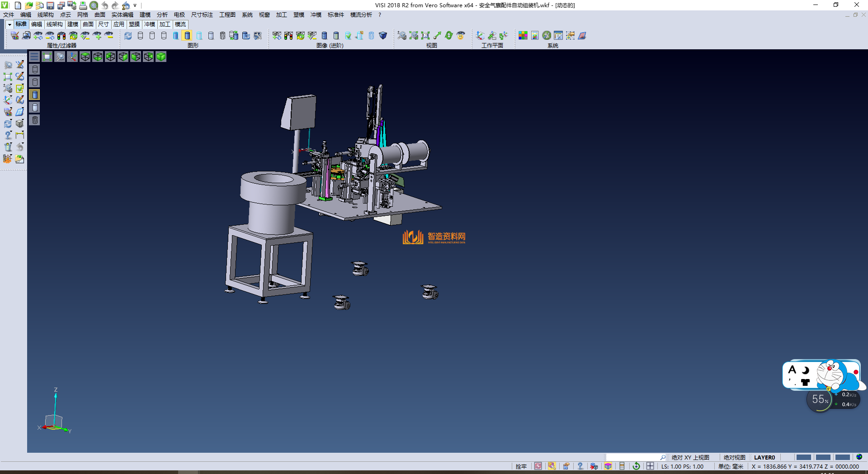
Task: Click the smiley face eye view icon
Action: point(461,35)
